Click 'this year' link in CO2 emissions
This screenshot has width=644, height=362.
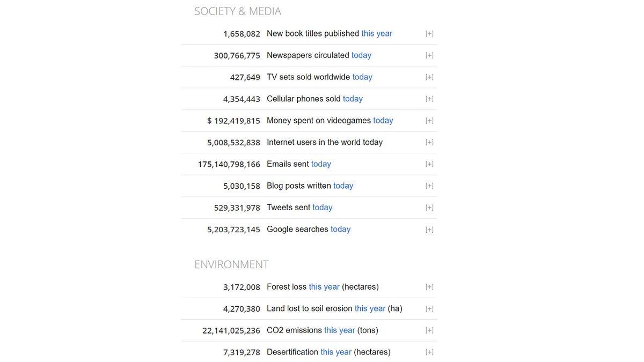(340, 330)
